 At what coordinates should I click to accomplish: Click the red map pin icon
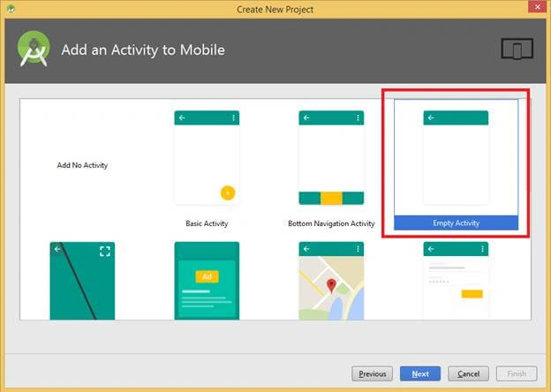[331, 285]
